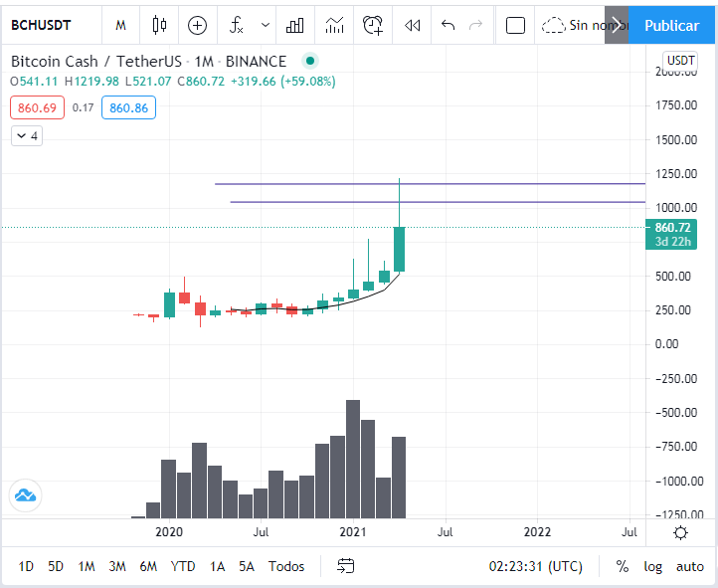Click the Publicar button
Viewport: 718px width, 588px height.
[x=671, y=25]
